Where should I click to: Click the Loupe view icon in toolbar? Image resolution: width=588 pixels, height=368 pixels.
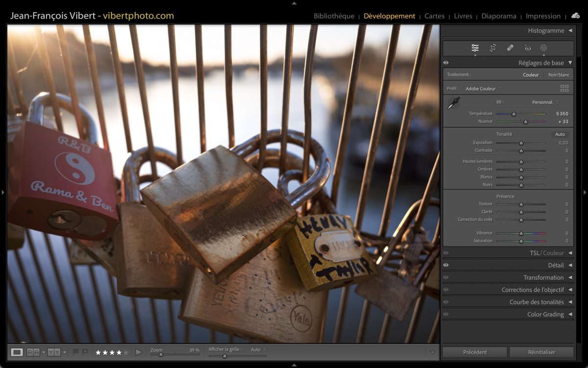click(17, 352)
